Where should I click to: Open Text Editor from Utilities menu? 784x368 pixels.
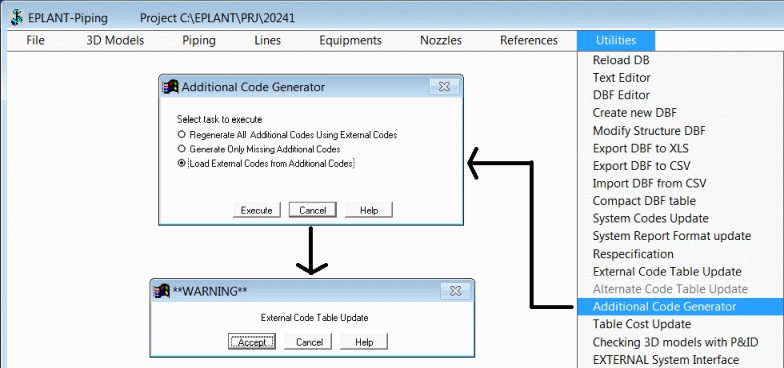[622, 78]
